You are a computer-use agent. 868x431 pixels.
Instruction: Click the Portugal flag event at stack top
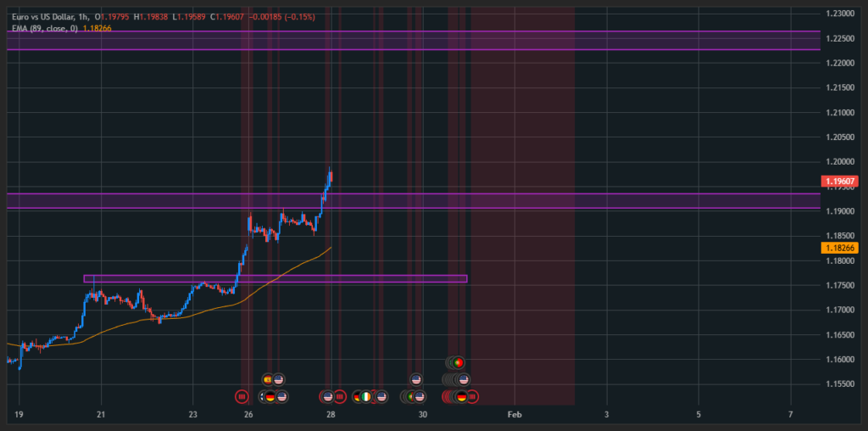pos(458,362)
